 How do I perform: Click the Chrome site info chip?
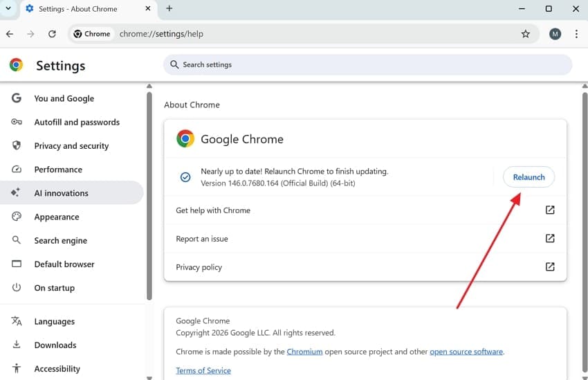click(92, 34)
